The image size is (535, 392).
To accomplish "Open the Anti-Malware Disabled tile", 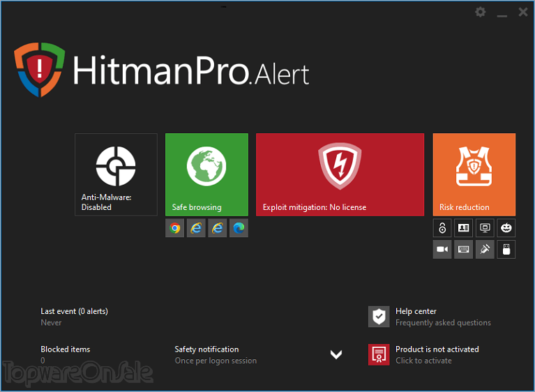I will (116, 174).
